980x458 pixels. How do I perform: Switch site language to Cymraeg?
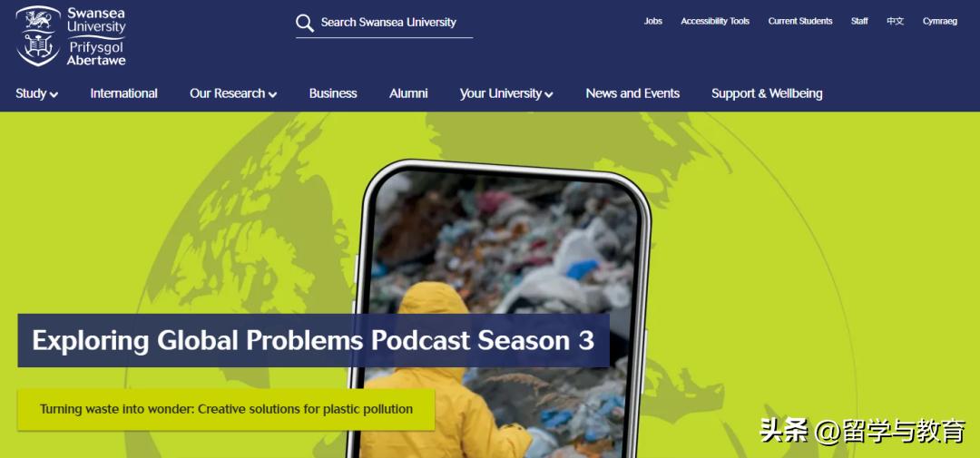[940, 21]
